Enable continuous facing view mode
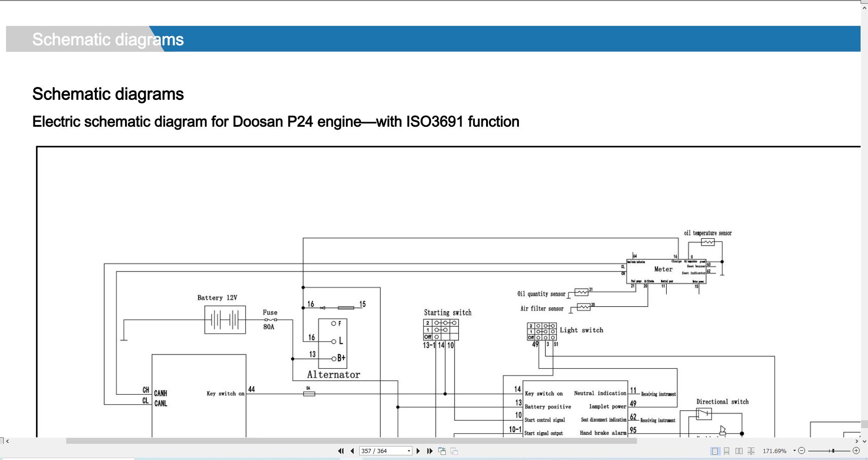The width and height of the screenshot is (868, 460). pyautogui.click(x=751, y=451)
